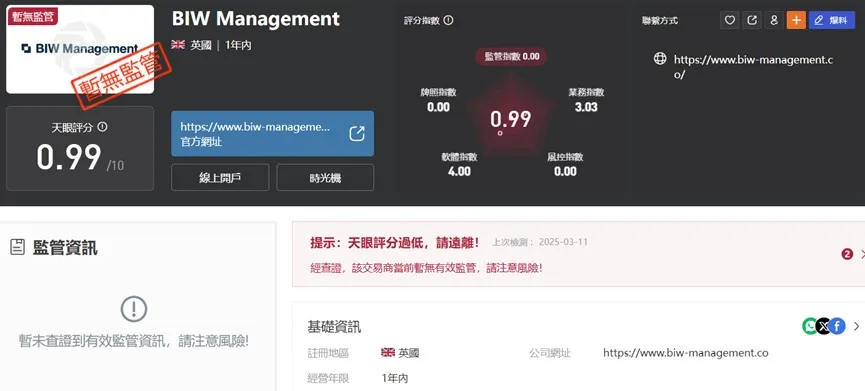Click the 時光機 button
The height and width of the screenshot is (391, 865).
[x=325, y=178]
